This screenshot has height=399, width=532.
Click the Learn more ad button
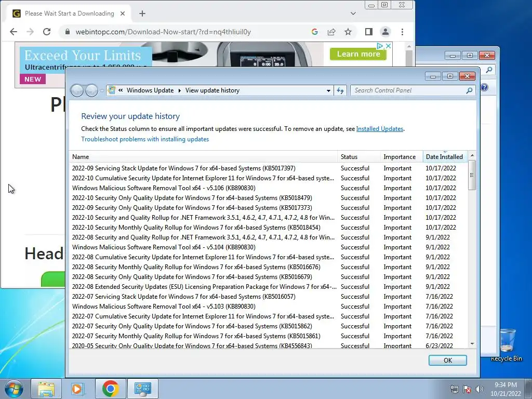pyautogui.click(x=358, y=54)
